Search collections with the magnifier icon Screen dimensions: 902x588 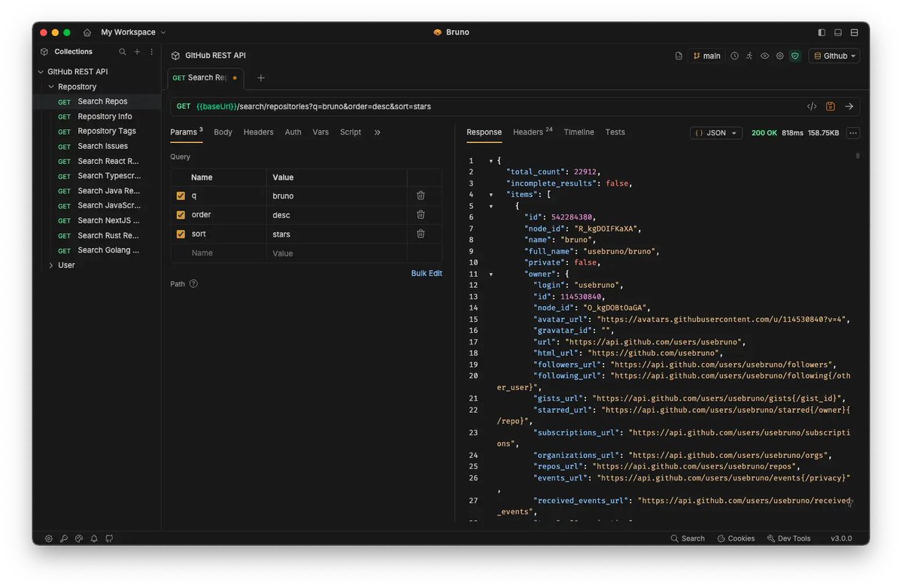(123, 52)
